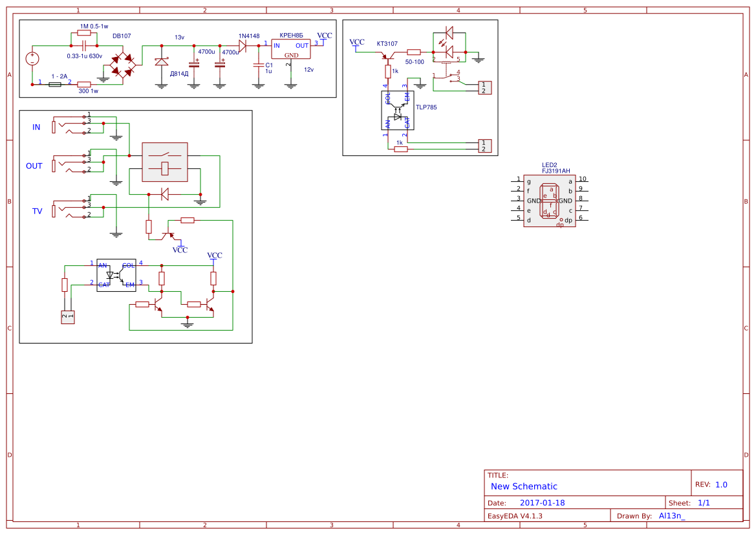Click the 1-2A fuse symbol
Image resolution: width=756 pixels, height=535 pixels.
(x=55, y=83)
